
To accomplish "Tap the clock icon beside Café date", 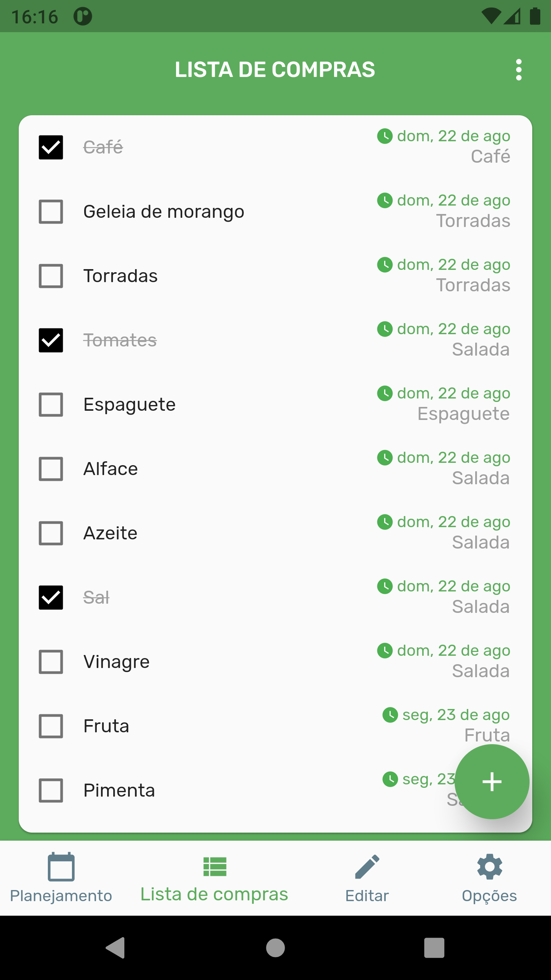I will click(x=385, y=136).
